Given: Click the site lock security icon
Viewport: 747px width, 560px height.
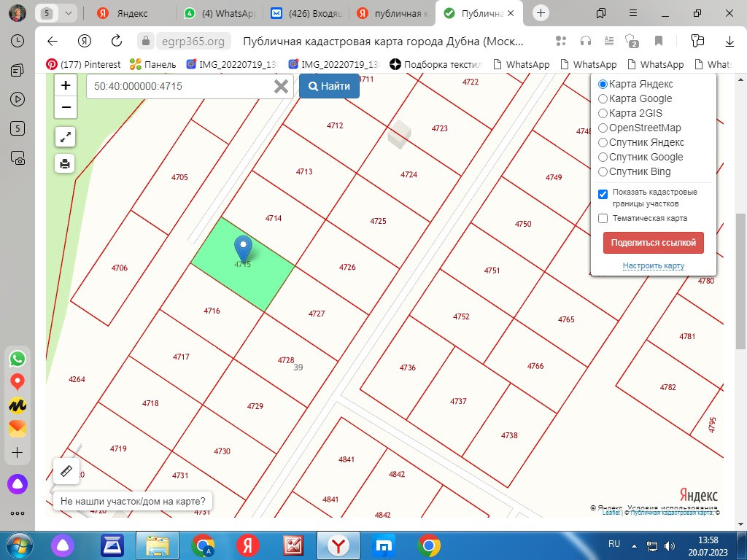Looking at the screenshot, I should pyautogui.click(x=146, y=42).
